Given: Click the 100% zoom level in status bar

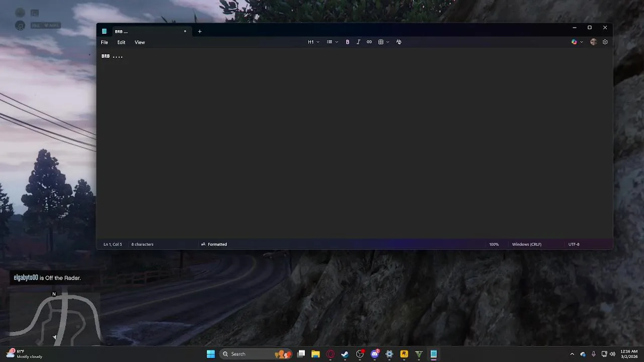Looking at the screenshot, I should click(494, 244).
